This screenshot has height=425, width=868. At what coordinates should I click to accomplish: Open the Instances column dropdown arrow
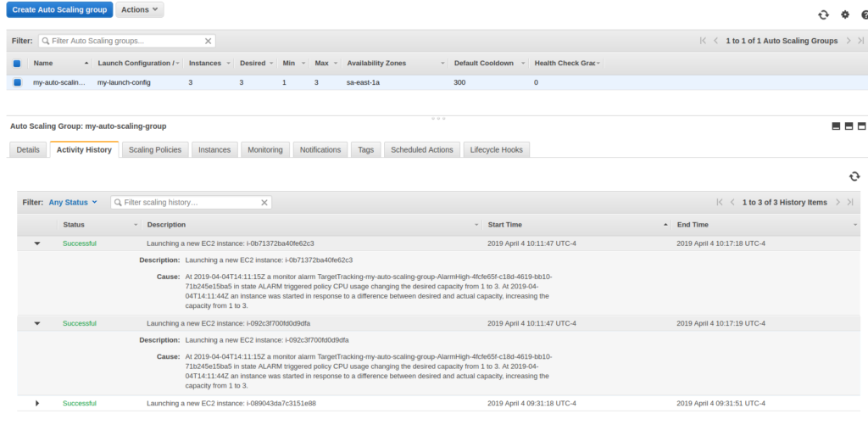click(x=229, y=63)
